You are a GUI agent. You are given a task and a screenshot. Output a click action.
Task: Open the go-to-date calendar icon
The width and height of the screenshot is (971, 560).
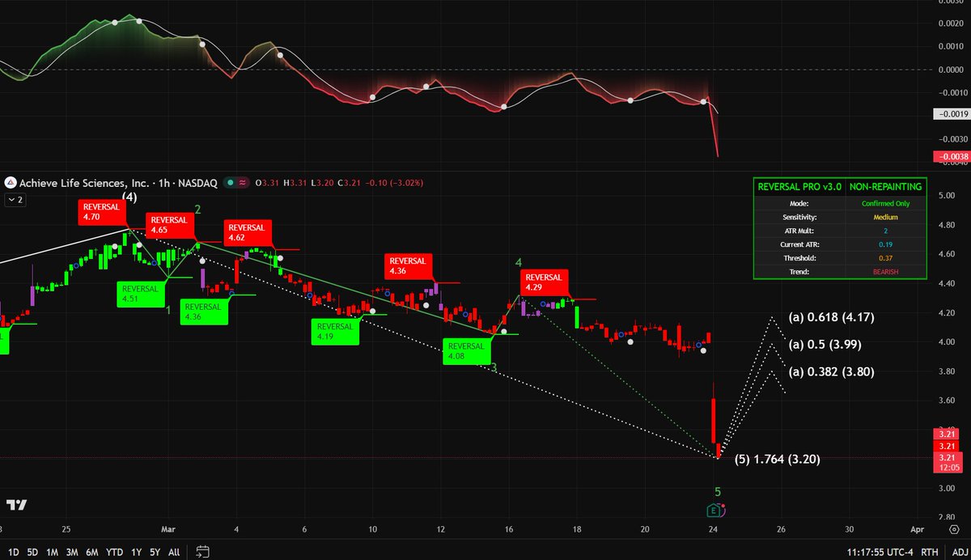tap(203, 552)
